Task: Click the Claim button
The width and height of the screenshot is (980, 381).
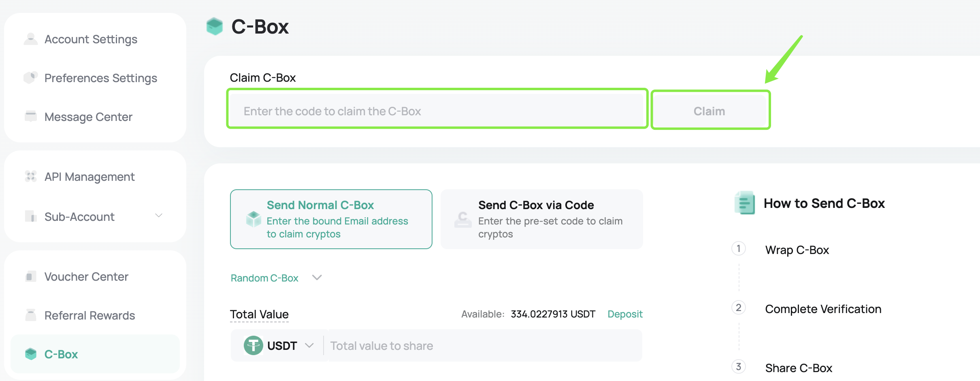Action: [x=710, y=111]
